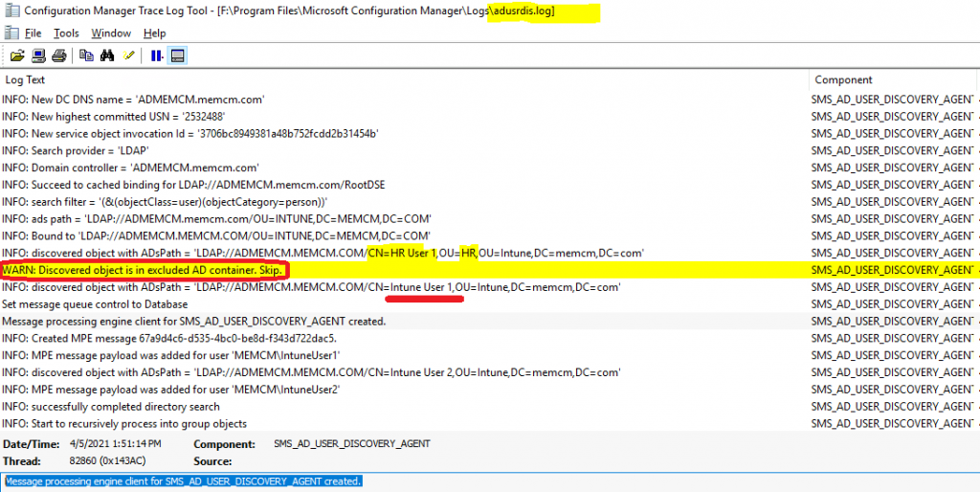
Task: Select the discovered object row for Intune User 1
Action: click(490, 287)
